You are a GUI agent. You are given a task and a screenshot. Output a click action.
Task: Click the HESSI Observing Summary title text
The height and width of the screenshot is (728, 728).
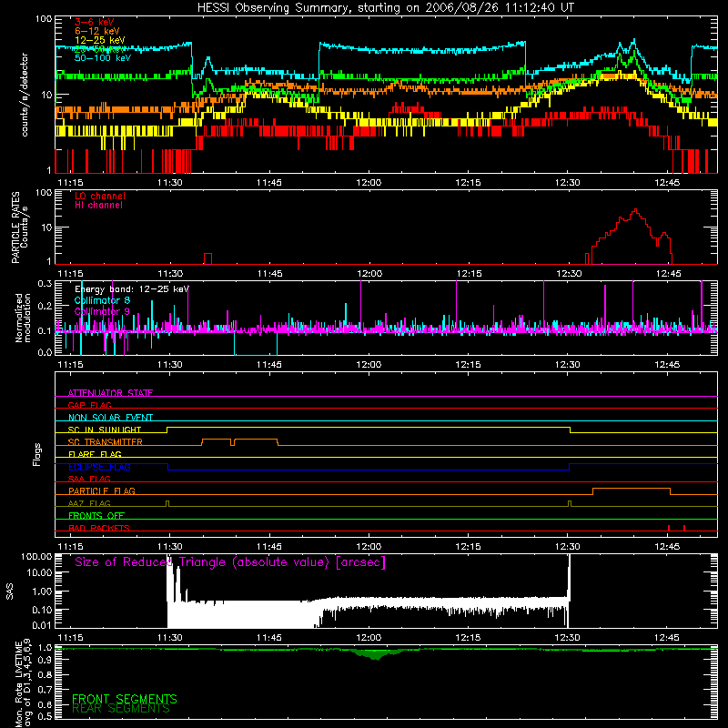pyautogui.click(x=385, y=8)
